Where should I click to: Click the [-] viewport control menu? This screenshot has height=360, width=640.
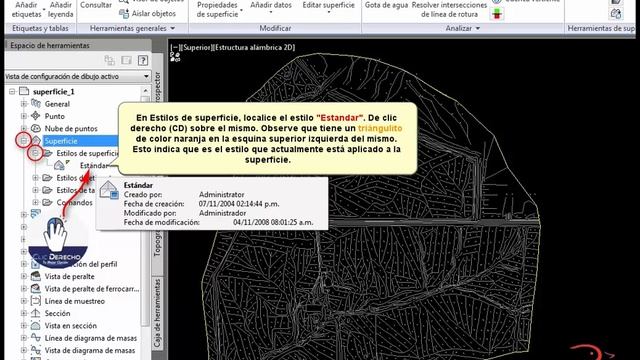tap(175, 47)
